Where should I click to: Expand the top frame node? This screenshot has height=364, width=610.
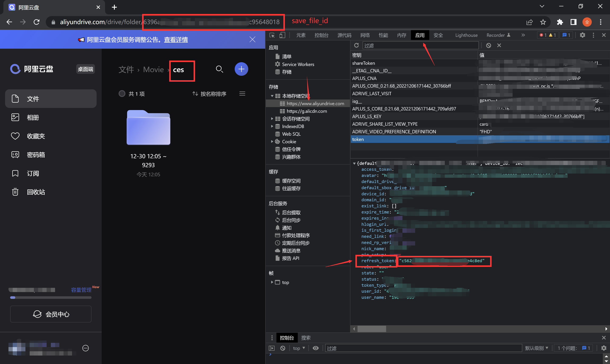coord(272,282)
